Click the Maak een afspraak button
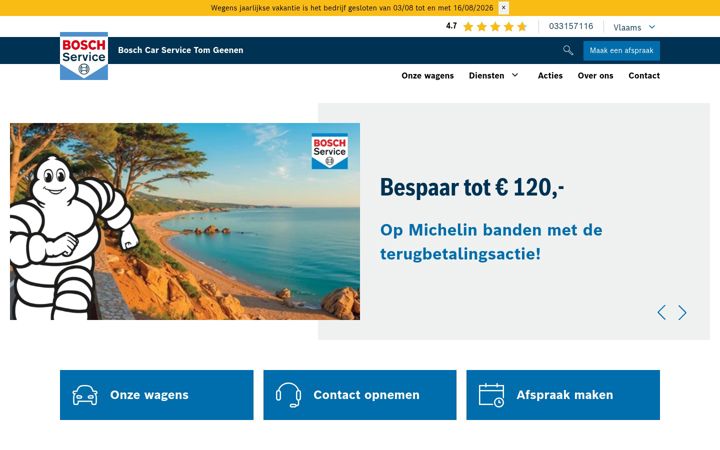The width and height of the screenshot is (720, 450). tap(621, 51)
